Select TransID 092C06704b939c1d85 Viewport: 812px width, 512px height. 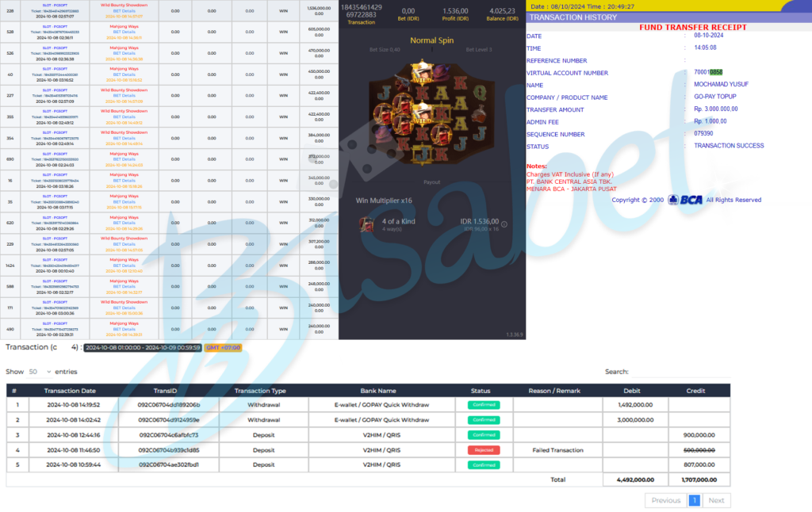click(169, 450)
